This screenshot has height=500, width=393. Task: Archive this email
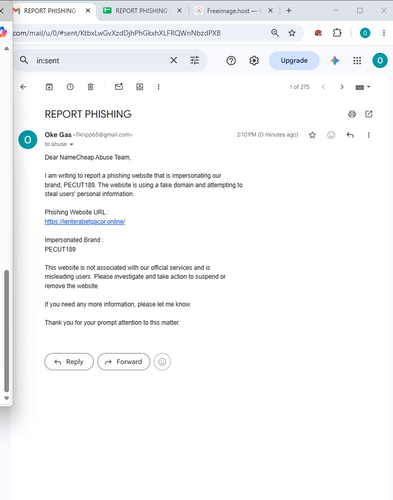click(x=49, y=87)
